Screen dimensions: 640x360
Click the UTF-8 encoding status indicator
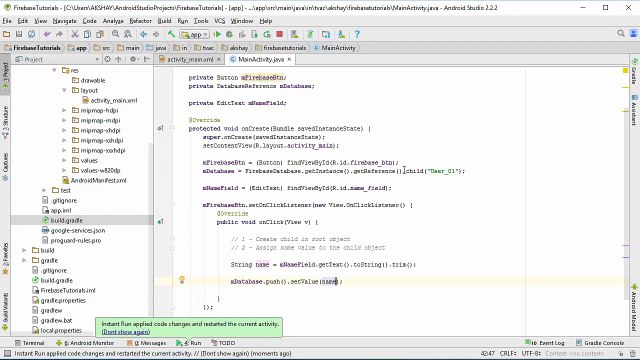(531, 353)
